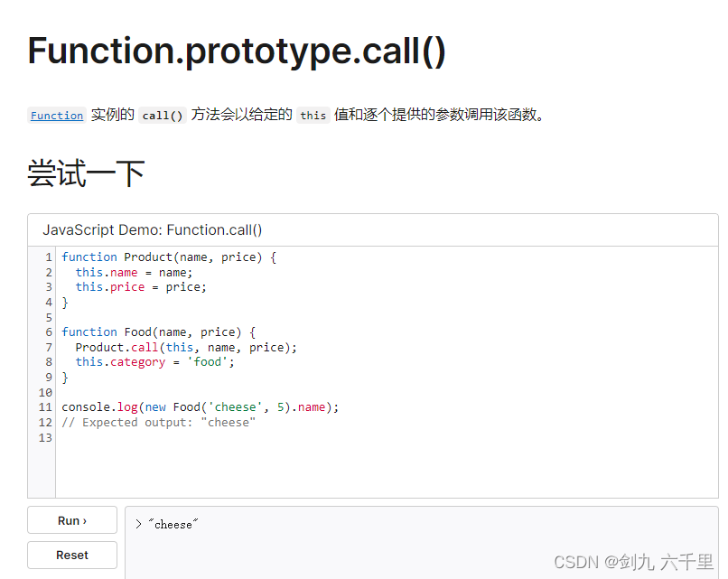Click line number 11 in the editor

(45, 406)
